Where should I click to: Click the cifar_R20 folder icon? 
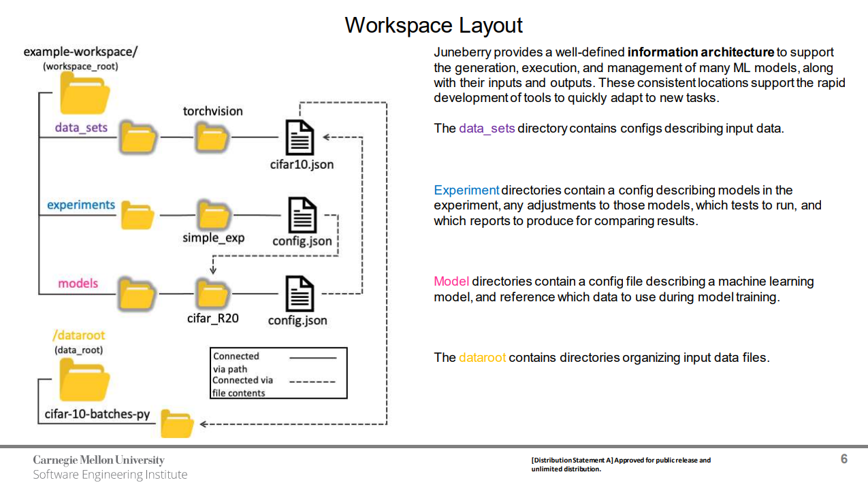[x=213, y=293]
